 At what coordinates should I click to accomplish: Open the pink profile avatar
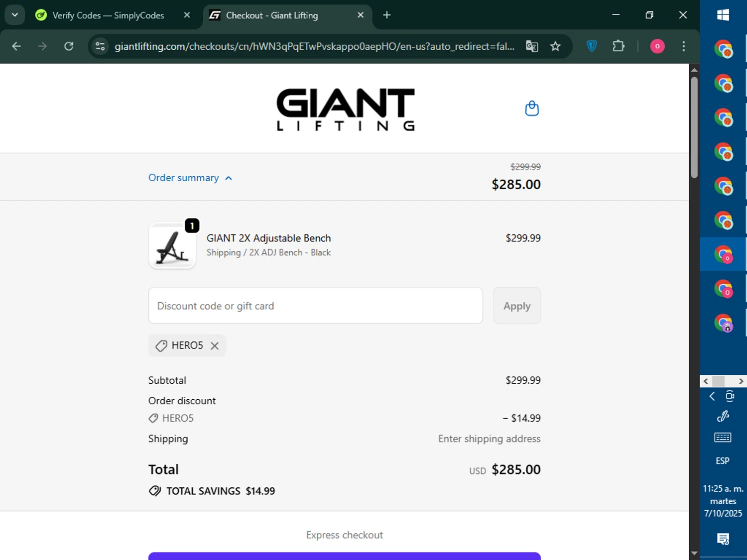[x=657, y=46]
